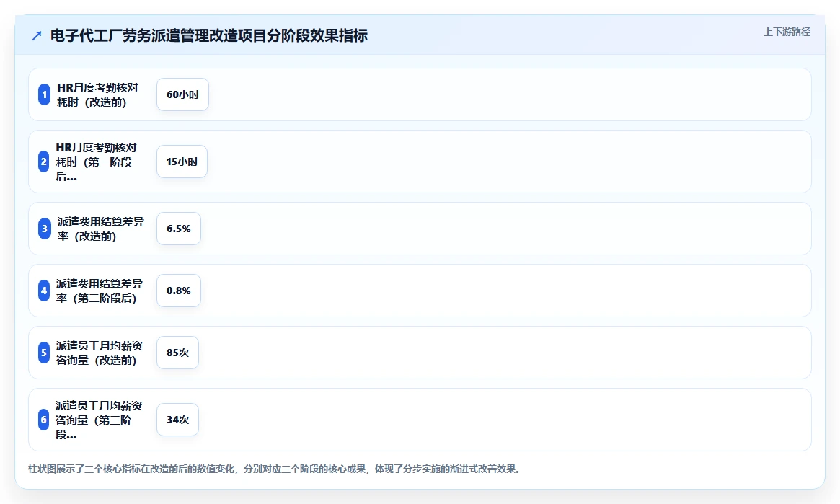This screenshot has height=504, width=840.
Task: Click number badge 2 for 考勤核对耗时（第一阶段后）
Action: (44, 162)
